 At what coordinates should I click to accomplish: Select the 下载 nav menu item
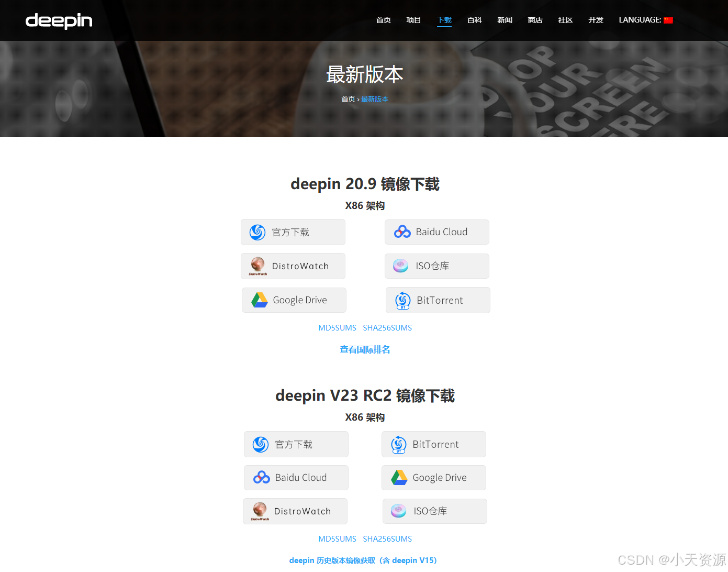(x=444, y=20)
